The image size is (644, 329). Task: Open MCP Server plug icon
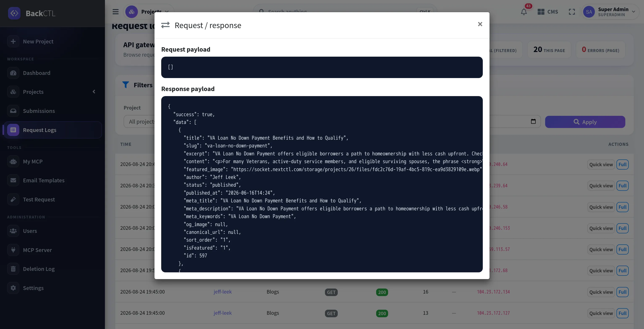point(13,250)
